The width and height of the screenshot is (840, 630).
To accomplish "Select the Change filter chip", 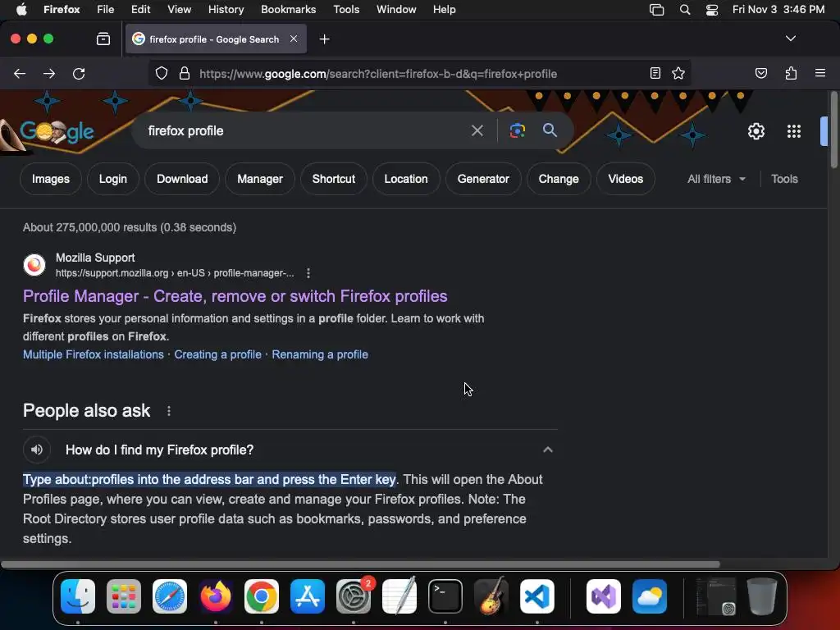I will (x=559, y=179).
